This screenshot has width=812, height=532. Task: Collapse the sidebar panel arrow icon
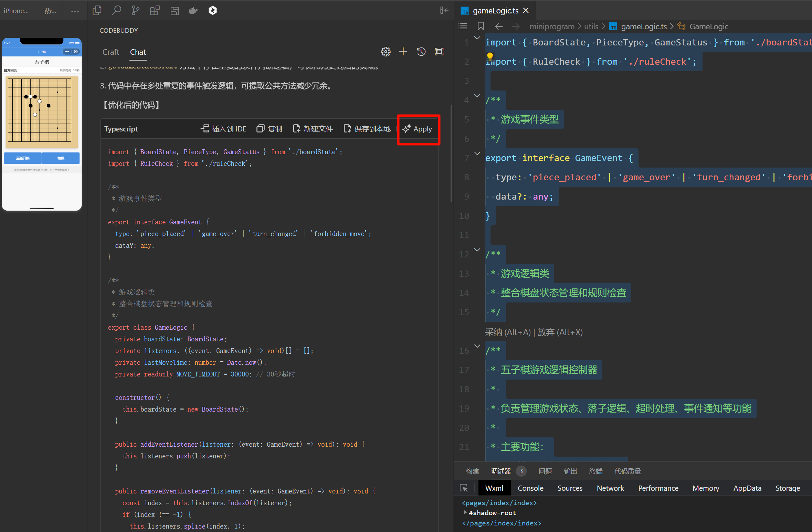444,11
